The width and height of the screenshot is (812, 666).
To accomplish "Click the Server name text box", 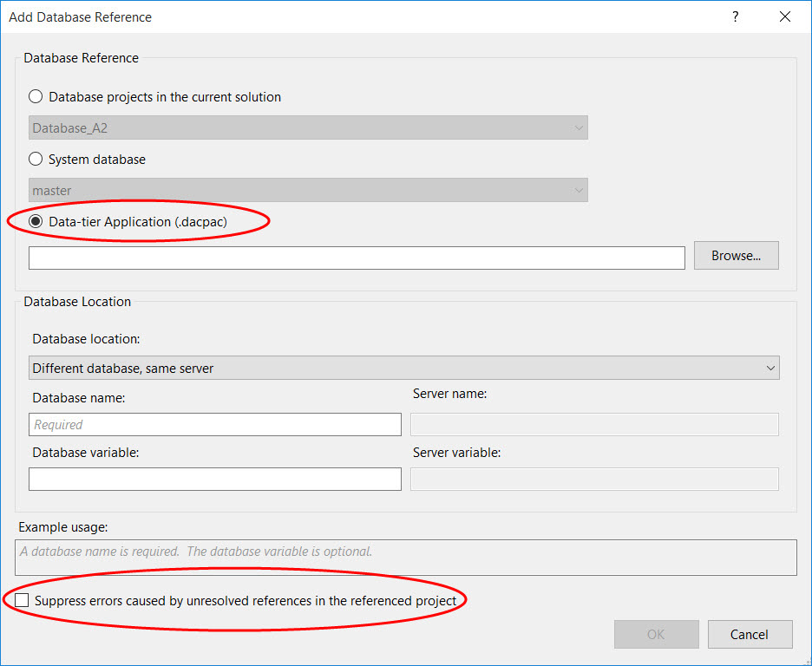I will 594,424.
